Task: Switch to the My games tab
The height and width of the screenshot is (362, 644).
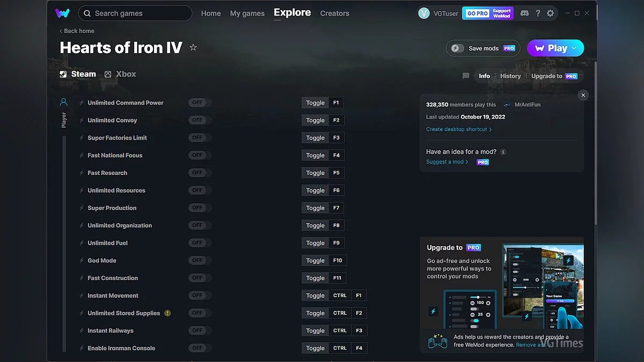Action: click(247, 13)
